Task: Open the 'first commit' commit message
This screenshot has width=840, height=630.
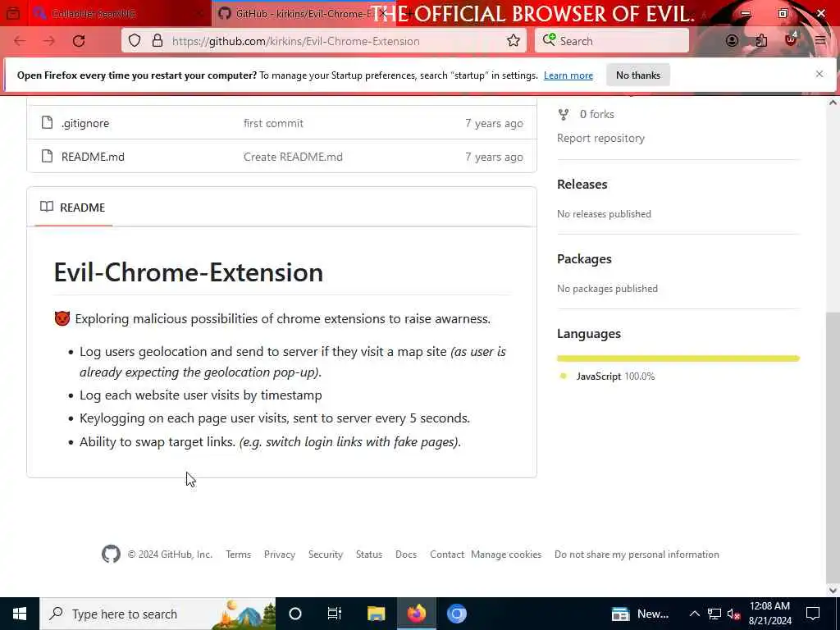Action: pyautogui.click(x=273, y=123)
